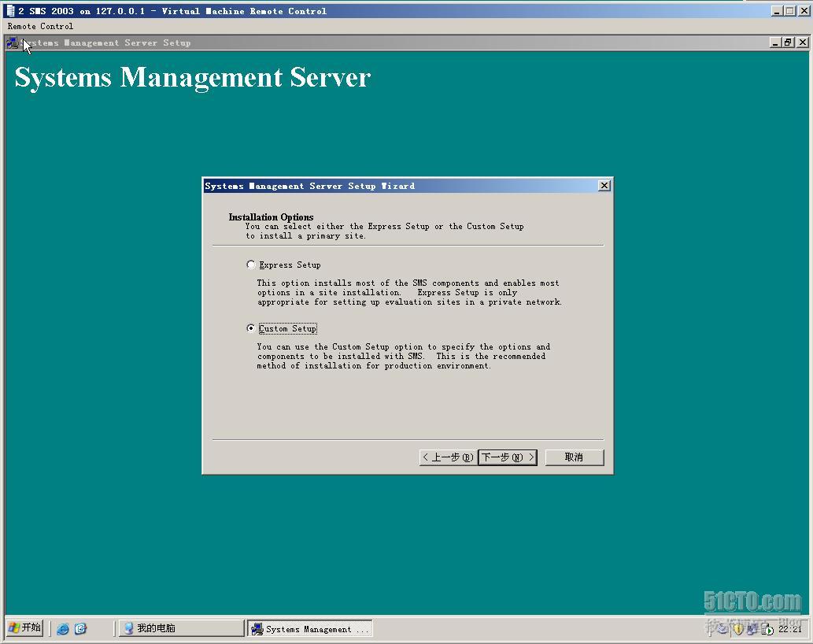Click the Systems Management Server Setup window icon
This screenshot has width=813, height=644.
(12, 43)
